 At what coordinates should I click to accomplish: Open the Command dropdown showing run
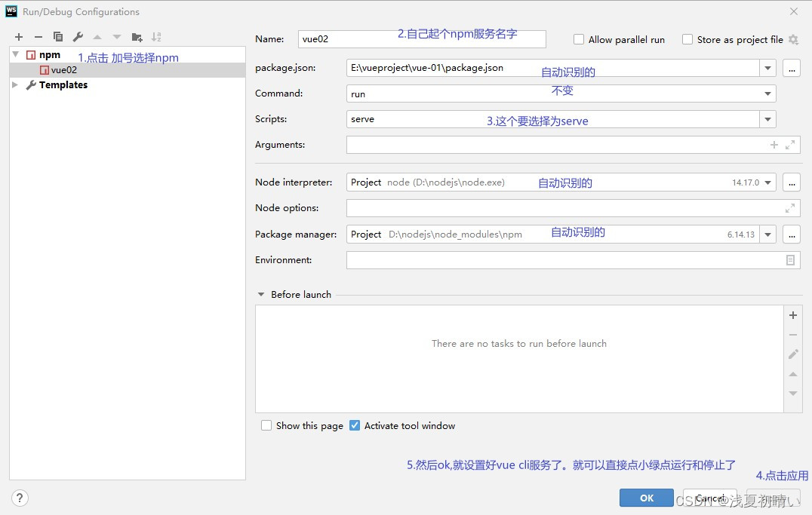768,93
